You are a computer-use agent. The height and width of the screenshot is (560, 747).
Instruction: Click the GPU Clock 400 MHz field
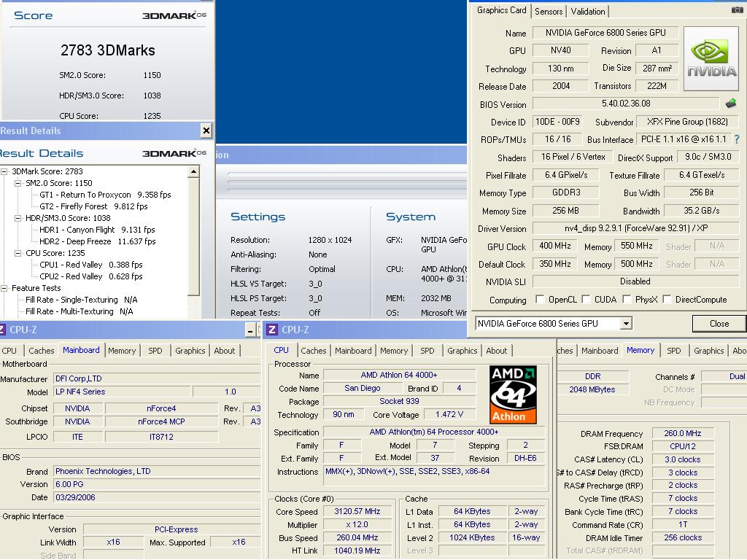pos(554,246)
